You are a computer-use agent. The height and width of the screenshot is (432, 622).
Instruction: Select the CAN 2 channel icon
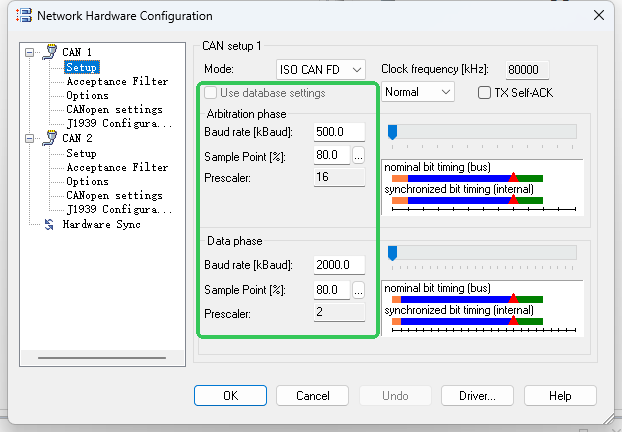click(50, 138)
